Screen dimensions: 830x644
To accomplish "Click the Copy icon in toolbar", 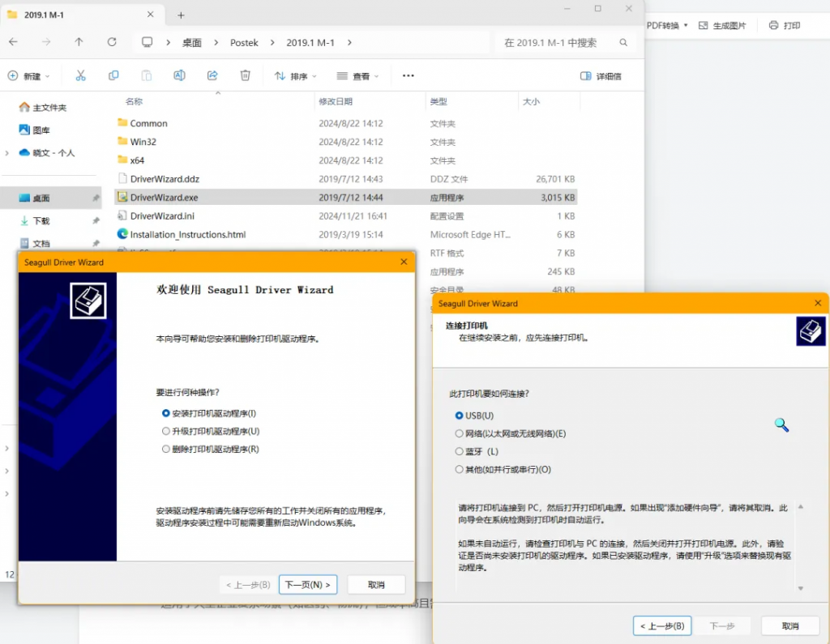I will pos(113,75).
